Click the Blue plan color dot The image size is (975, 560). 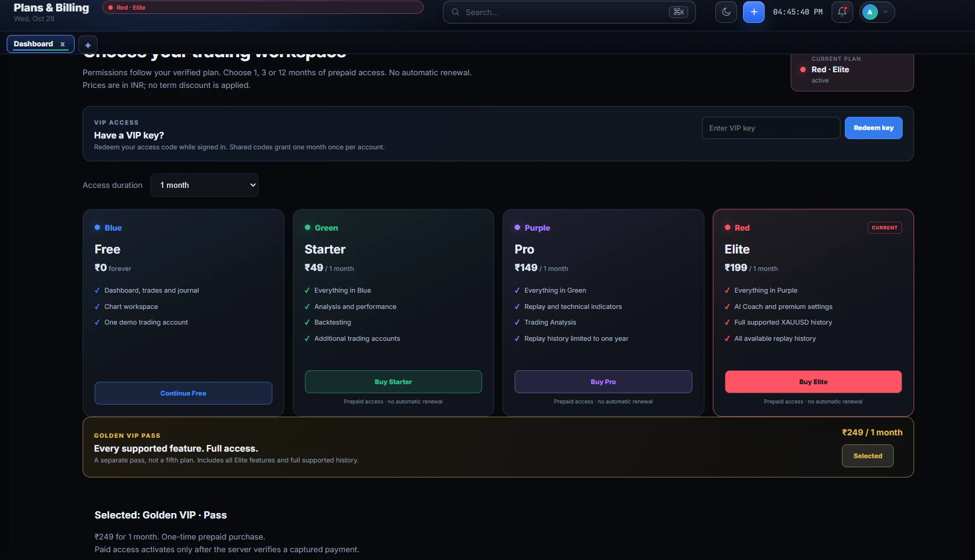click(97, 228)
